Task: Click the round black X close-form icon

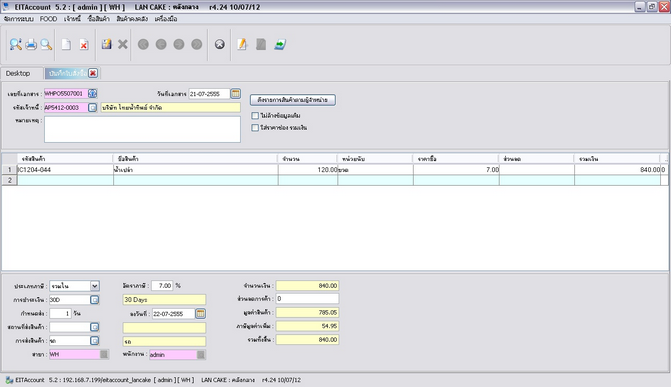Action: [220, 44]
